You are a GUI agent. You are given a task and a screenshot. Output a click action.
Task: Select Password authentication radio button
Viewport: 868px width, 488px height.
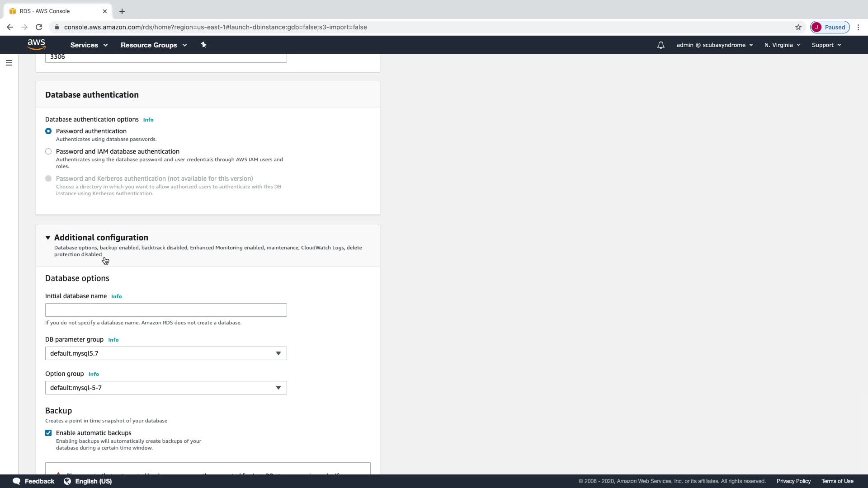pos(48,131)
